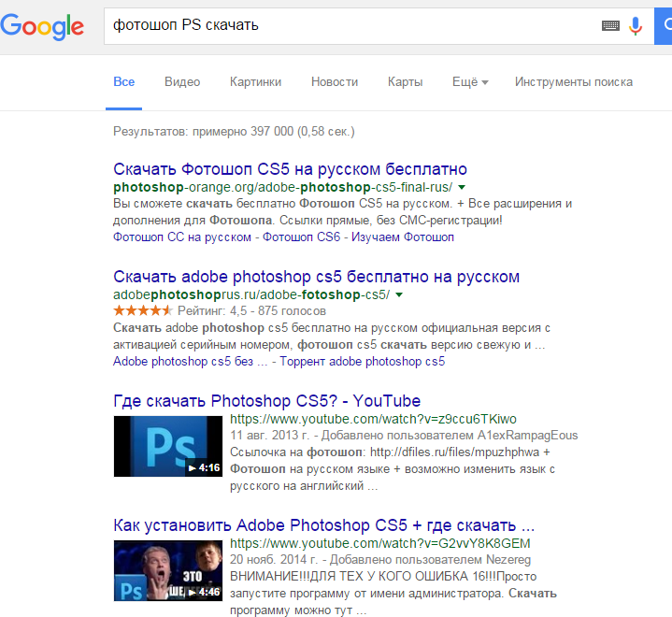Screen dimensions: 672x617
Task: Click the orange star rating
Action: pyautogui.click(x=143, y=310)
